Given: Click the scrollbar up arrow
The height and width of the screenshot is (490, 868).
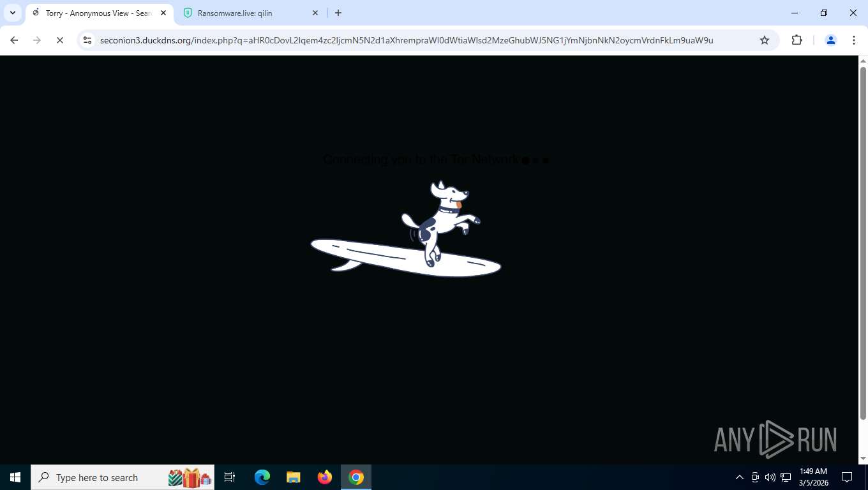Looking at the screenshot, I should tap(863, 61).
